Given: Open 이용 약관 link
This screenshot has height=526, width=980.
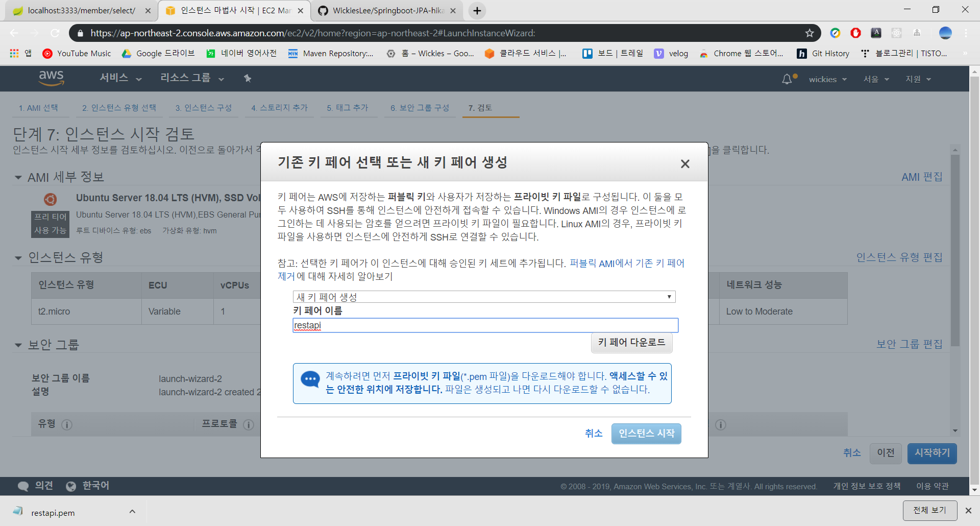Looking at the screenshot, I should tap(932, 486).
